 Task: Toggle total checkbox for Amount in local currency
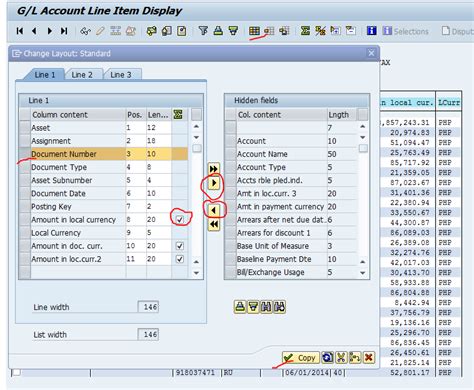[180, 219]
